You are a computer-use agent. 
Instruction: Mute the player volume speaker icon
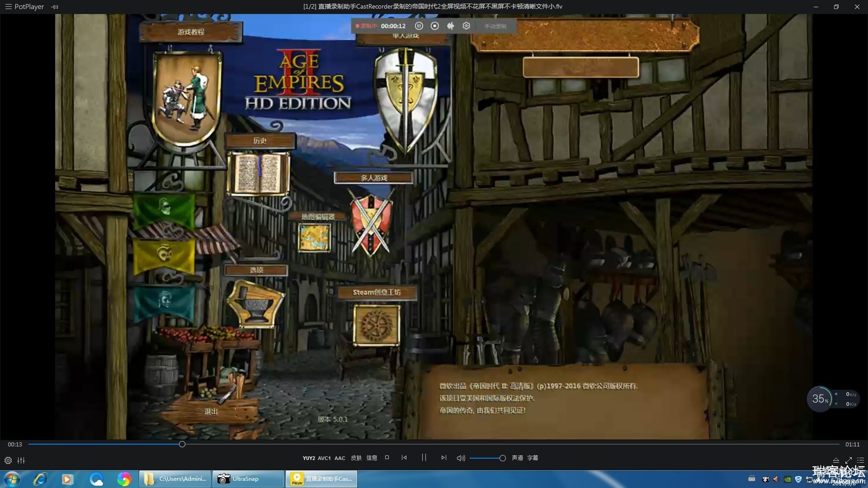(461, 458)
